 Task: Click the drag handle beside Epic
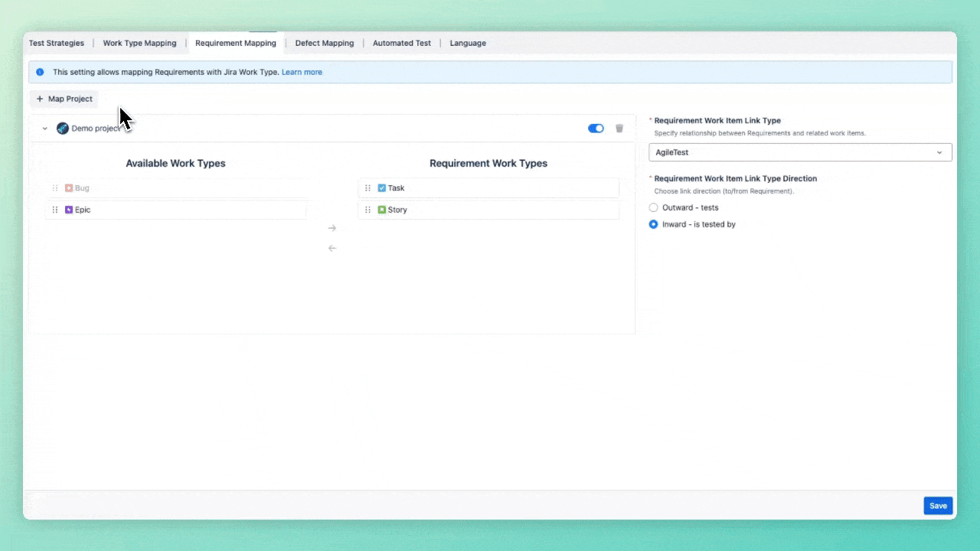(x=55, y=210)
